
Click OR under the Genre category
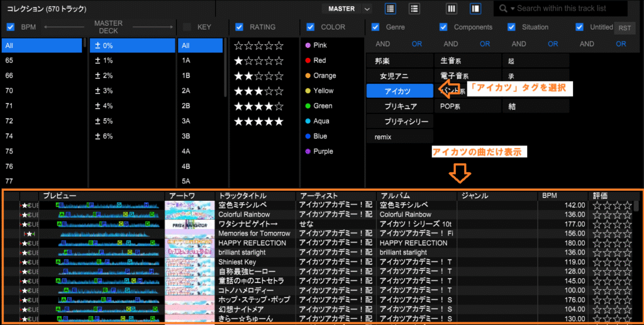[417, 44]
